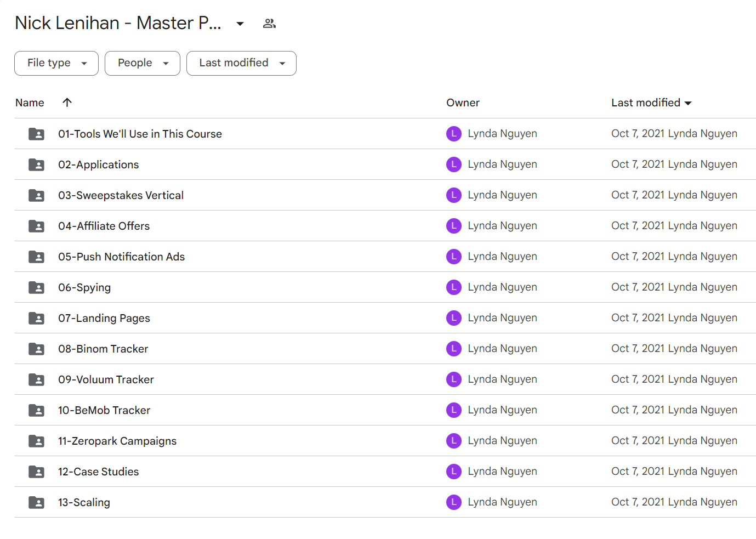Select folder name 05-Push Notification Ads
The height and width of the screenshot is (539, 756).
[121, 257]
